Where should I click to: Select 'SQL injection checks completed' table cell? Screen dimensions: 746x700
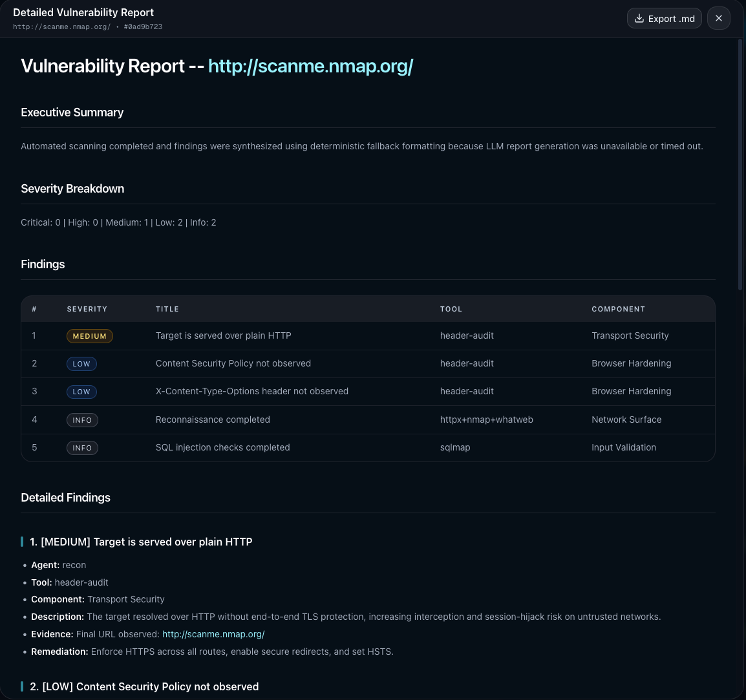(x=222, y=447)
